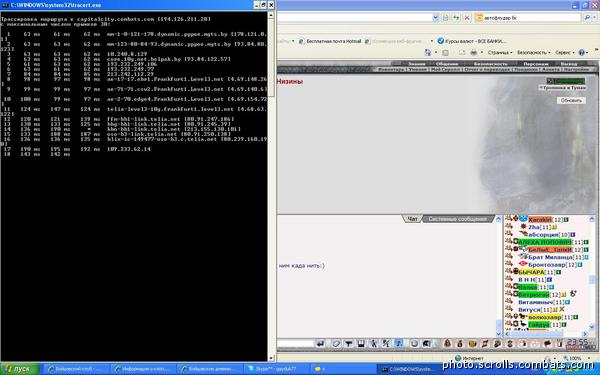Click the Обновить button
Viewport: 600px width, 375px height.
571,100
